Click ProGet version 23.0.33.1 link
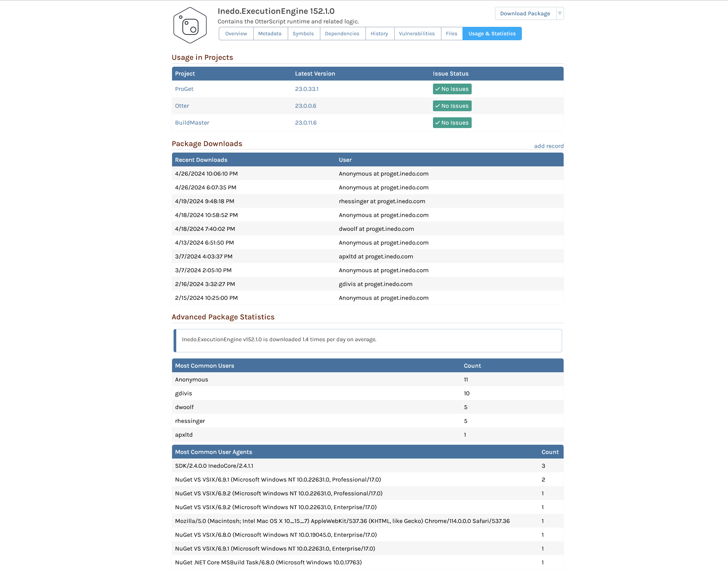 tap(307, 89)
